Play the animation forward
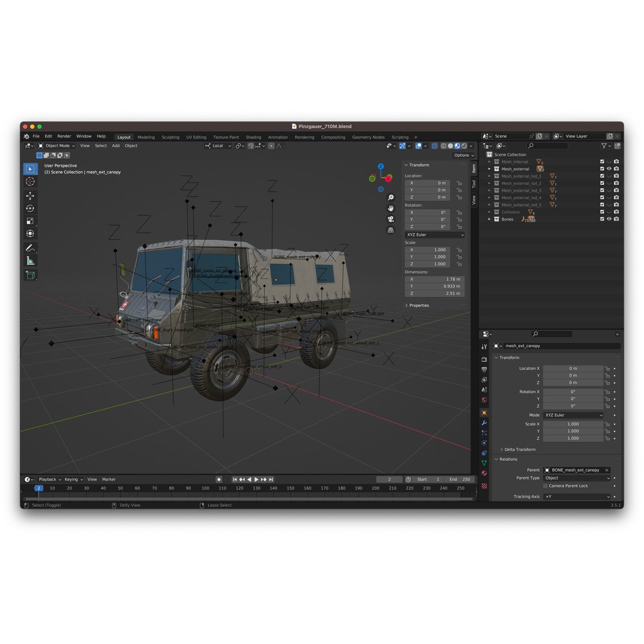The width and height of the screenshot is (644, 644). (256, 479)
